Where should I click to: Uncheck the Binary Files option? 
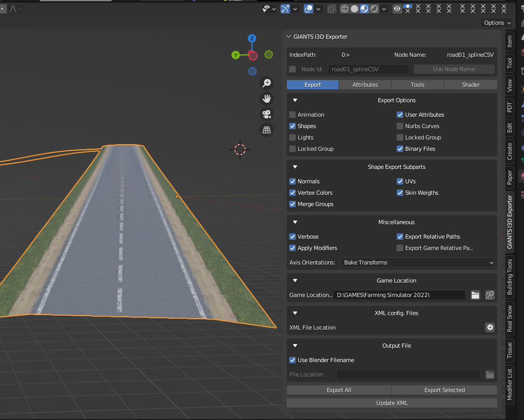(400, 149)
